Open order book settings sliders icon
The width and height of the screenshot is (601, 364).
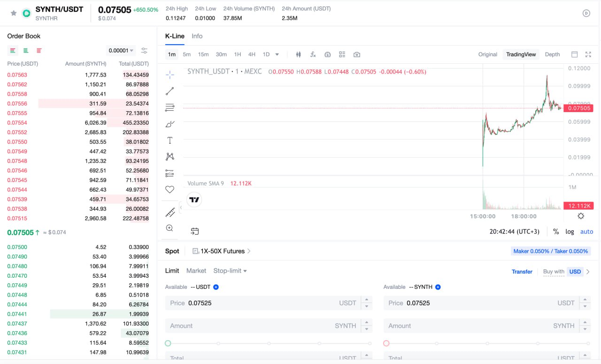pos(144,51)
